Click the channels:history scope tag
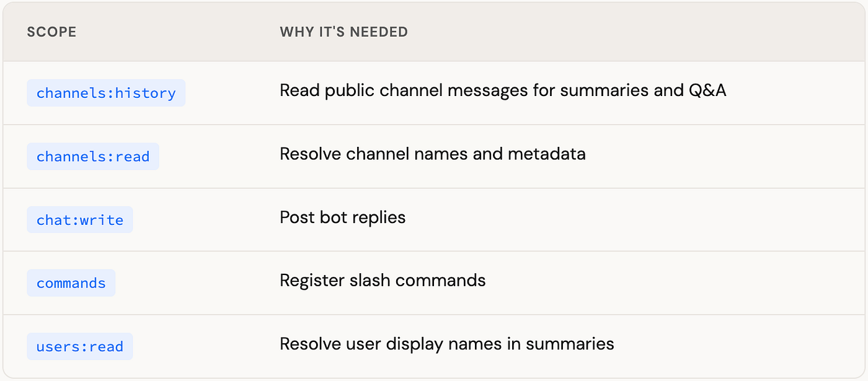The width and height of the screenshot is (868, 381). 106,93
